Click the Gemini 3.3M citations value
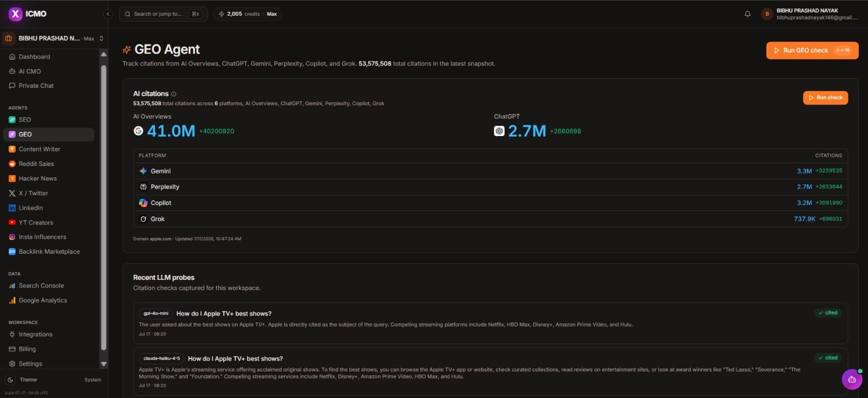The width and height of the screenshot is (868, 398). click(x=804, y=171)
